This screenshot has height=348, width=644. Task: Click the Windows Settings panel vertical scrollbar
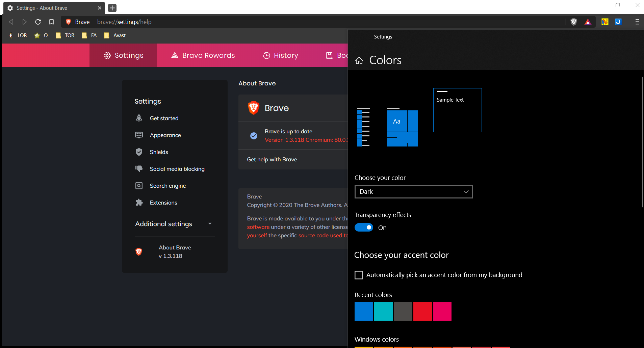coord(642,142)
